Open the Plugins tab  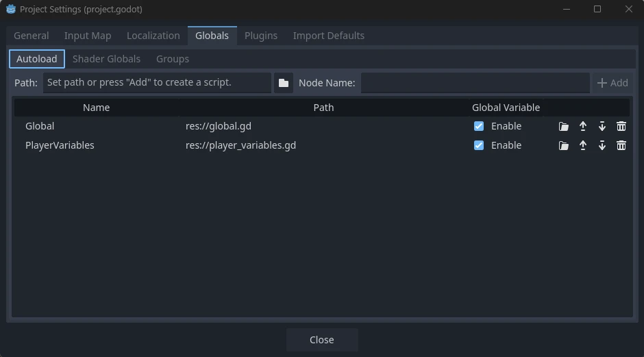(260, 36)
